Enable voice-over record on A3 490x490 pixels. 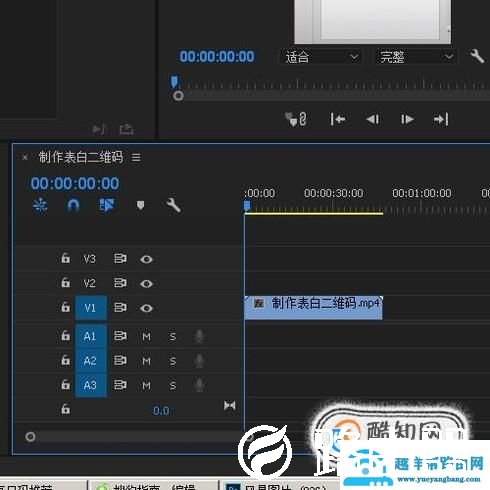(x=199, y=385)
